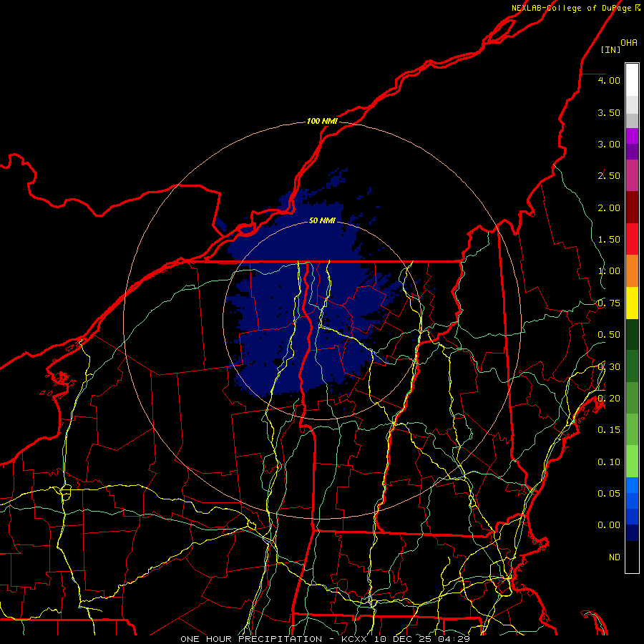Click the [IN] units label

click(610, 49)
